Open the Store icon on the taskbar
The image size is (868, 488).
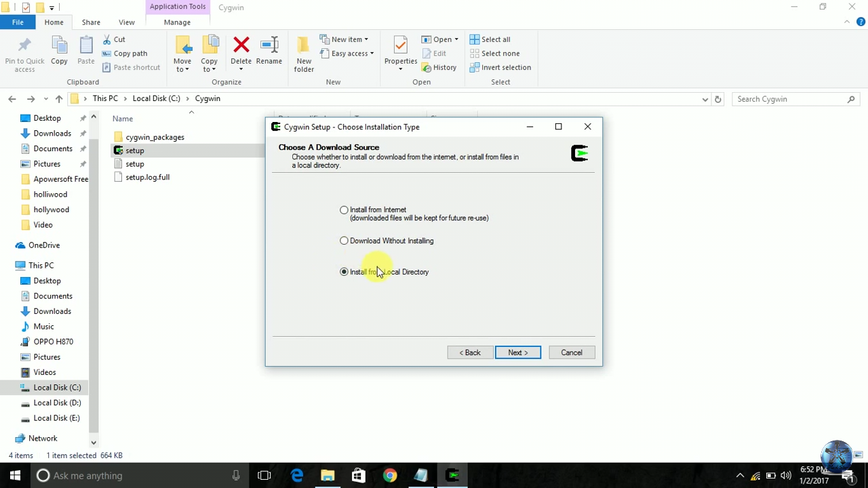[x=358, y=476]
